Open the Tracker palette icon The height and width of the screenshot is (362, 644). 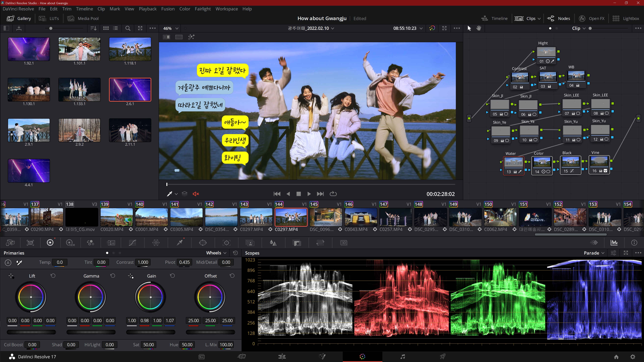point(226,243)
